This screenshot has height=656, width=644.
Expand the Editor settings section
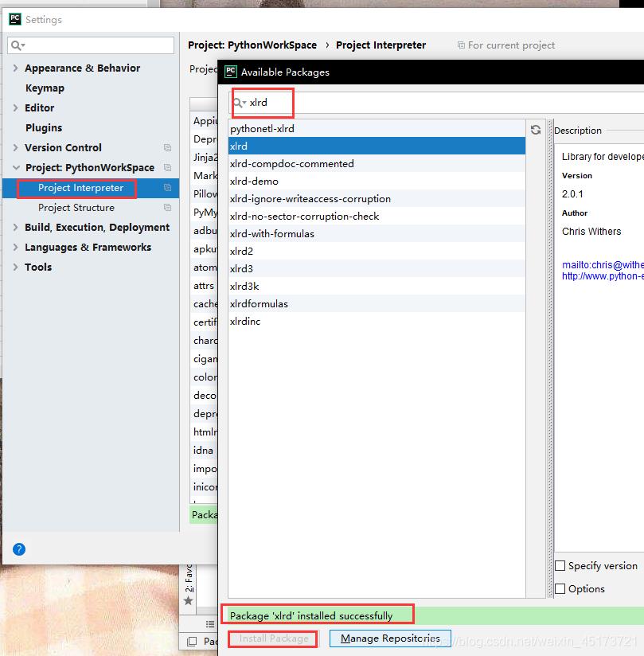click(15, 108)
